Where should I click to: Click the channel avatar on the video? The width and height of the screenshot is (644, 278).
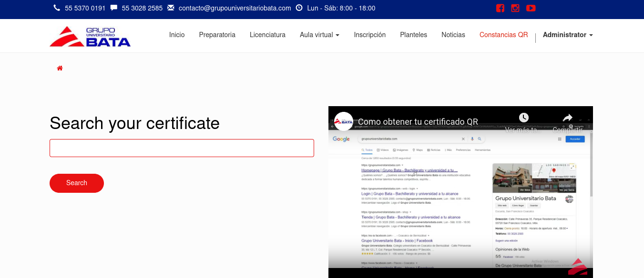tap(344, 121)
